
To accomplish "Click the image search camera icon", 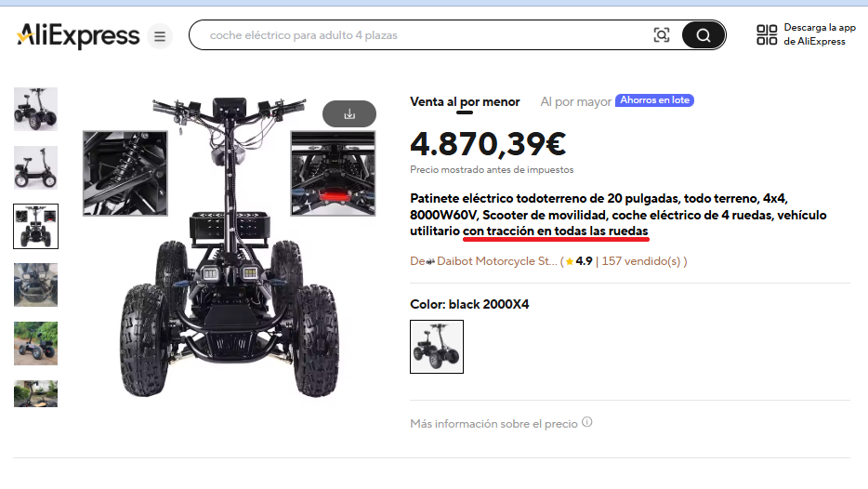I will click(662, 35).
